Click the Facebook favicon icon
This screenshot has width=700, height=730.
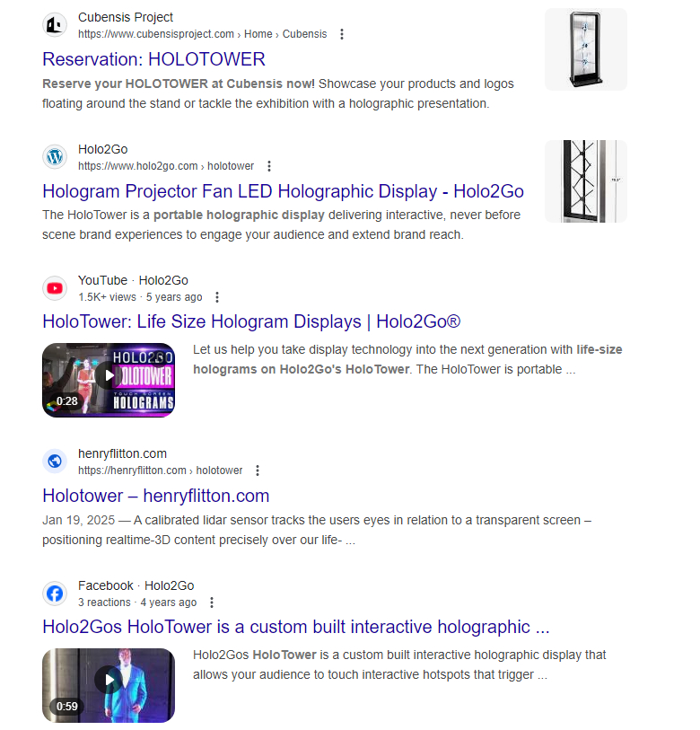pyautogui.click(x=55, y=594)
